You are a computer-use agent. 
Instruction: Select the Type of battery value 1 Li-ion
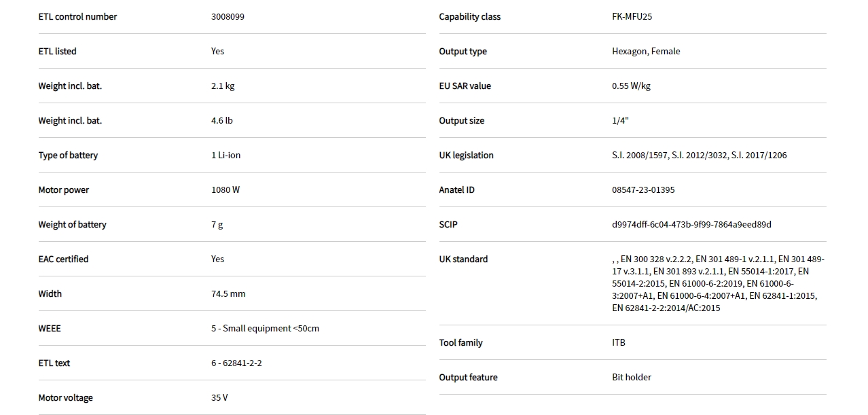coord(225,156)
